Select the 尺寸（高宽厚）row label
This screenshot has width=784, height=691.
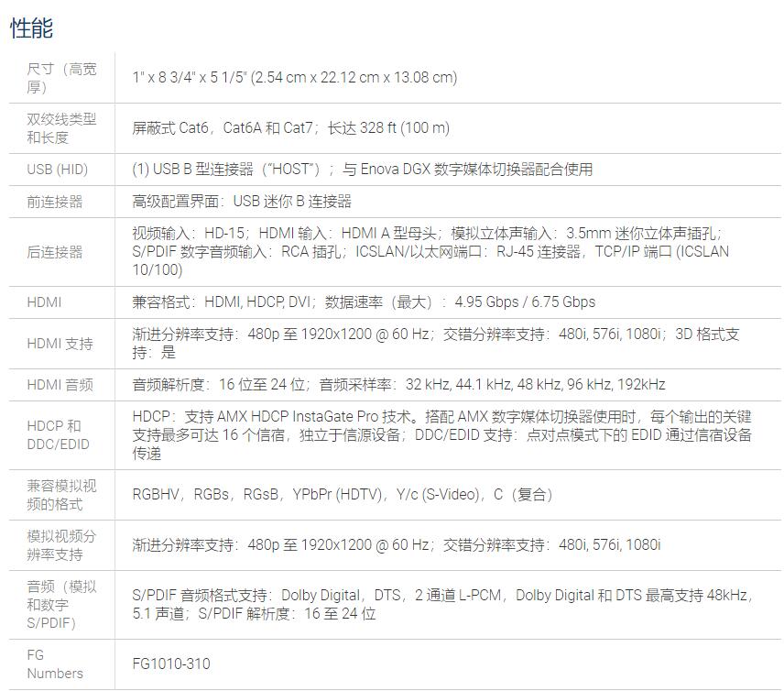point(61,78)
